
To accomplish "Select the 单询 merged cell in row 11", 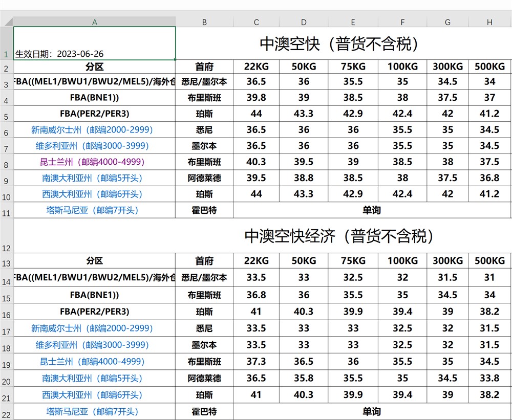I will [372, 210].
